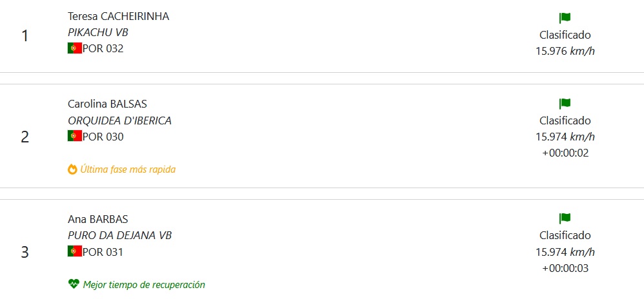Click the green flag icon for Carolina Balsas

[x=565, y=104]
